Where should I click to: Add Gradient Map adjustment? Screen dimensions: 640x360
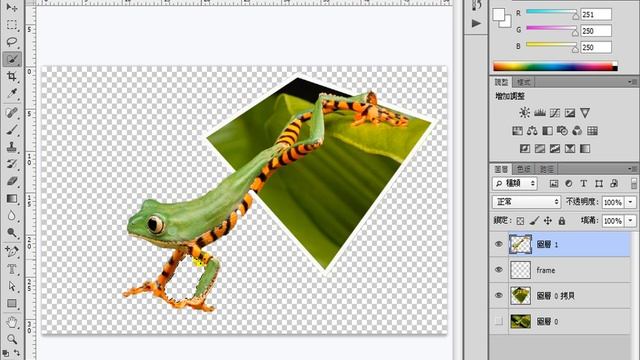[585, 149]
